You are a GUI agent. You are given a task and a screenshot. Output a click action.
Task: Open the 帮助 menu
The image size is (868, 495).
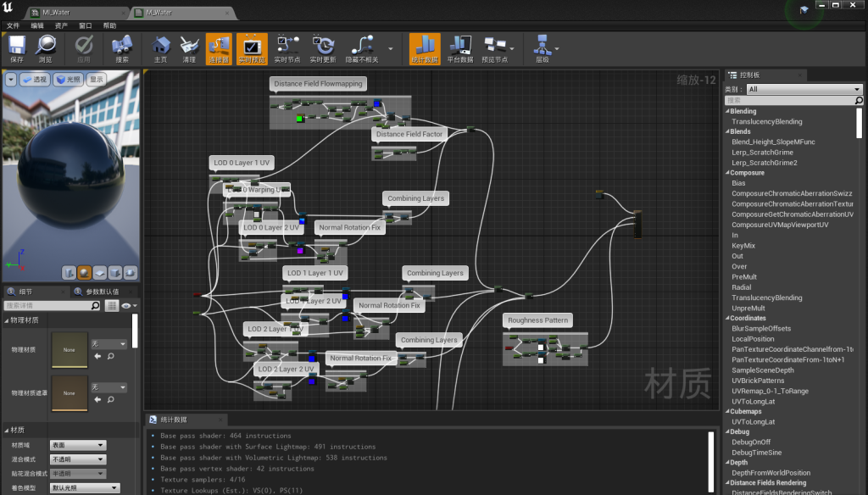(x=109, y=25)
